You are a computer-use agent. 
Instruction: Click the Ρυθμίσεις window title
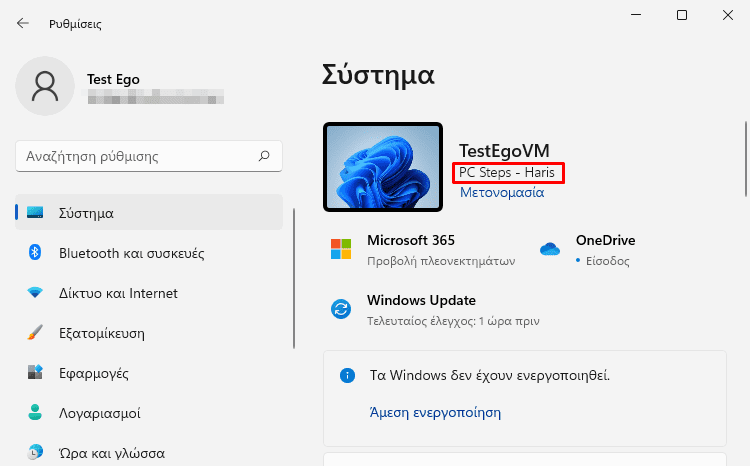[75, 24]
